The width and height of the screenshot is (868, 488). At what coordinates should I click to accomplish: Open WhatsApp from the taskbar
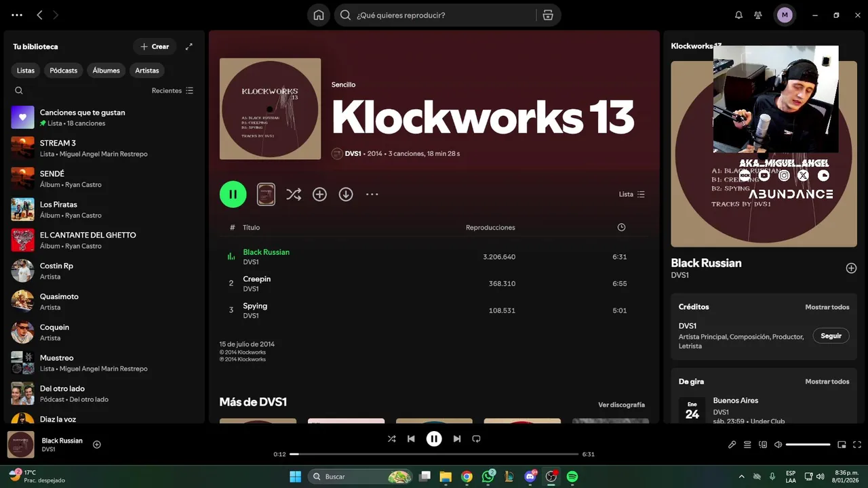(x=488, y=476)
